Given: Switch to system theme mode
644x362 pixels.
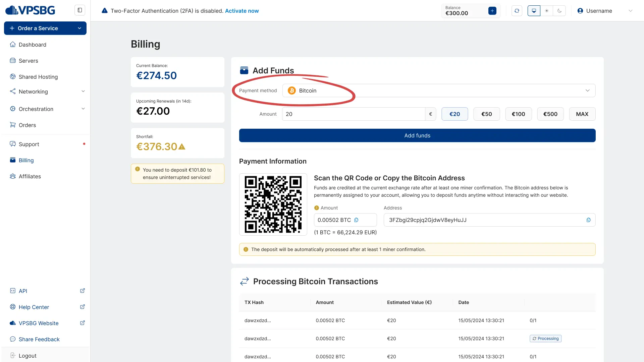Looking at the screenshot, I should (x=534, y=11).
